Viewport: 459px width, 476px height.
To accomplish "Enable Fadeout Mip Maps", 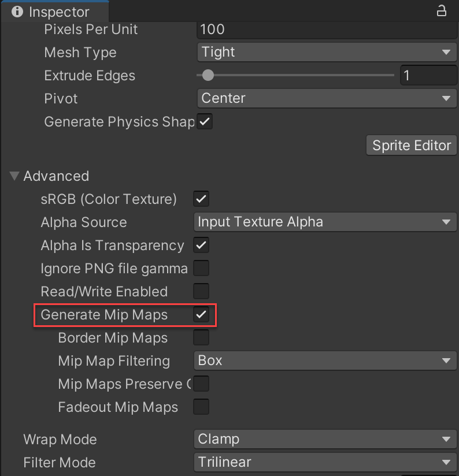I will 201,407.
